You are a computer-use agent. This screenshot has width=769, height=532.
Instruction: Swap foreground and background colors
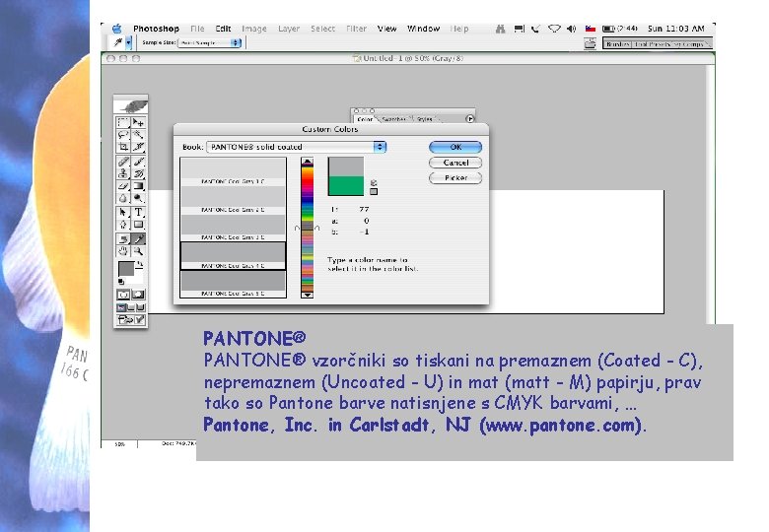point(140,264)
